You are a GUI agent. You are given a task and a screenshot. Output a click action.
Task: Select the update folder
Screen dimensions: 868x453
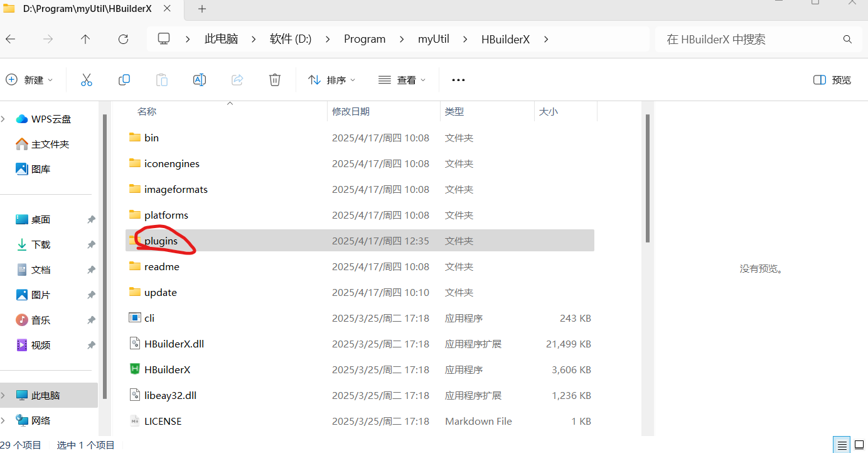360,292
